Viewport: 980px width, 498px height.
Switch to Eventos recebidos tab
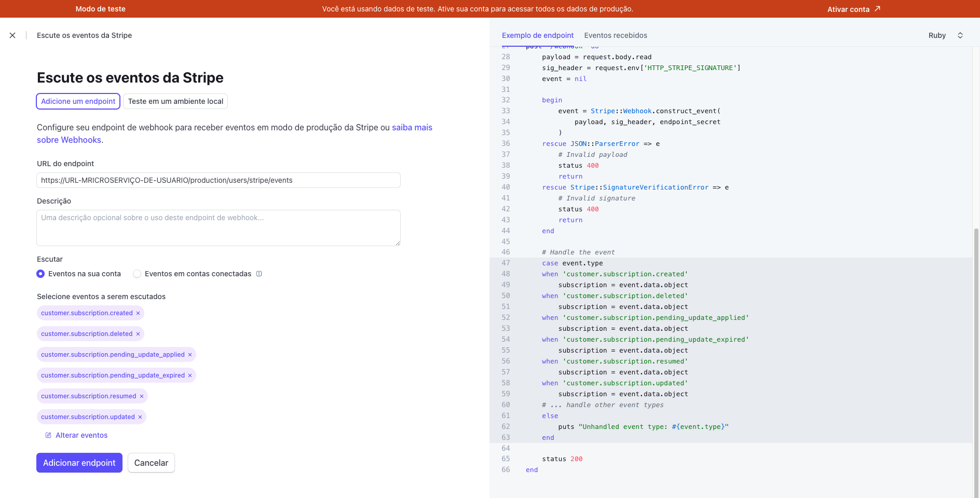click(616, 35)
